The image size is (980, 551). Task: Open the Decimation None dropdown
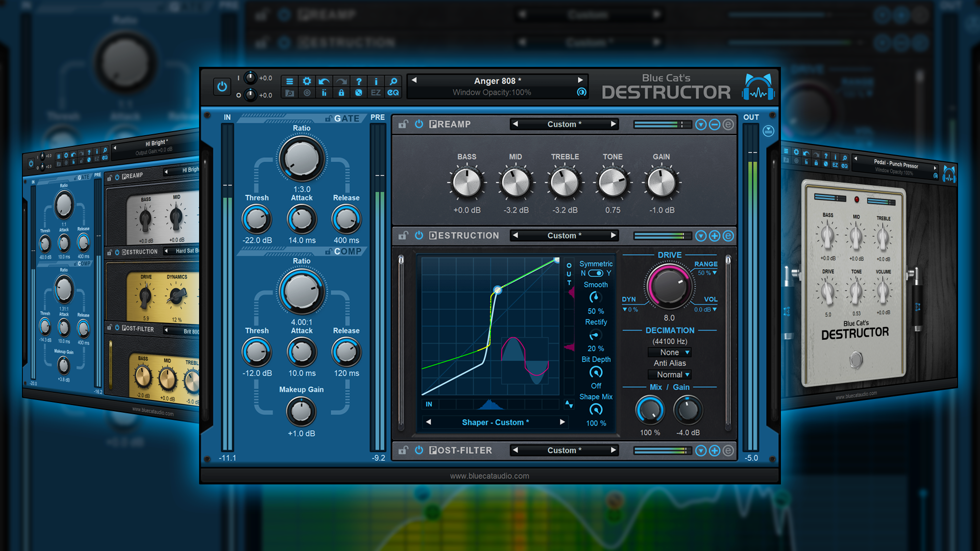point(669,352)
